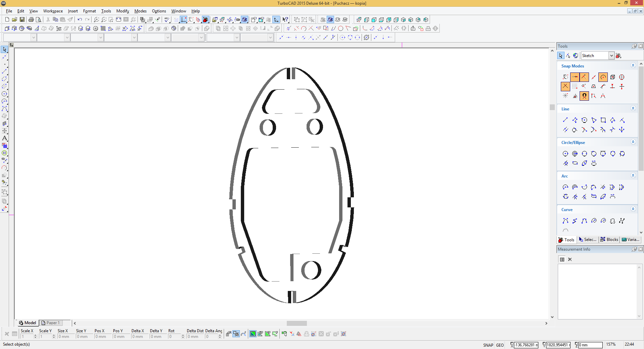Click the Zoom In magnifier icon
Viewport: 644px width, 349px height.
click(x=96, y=20)
